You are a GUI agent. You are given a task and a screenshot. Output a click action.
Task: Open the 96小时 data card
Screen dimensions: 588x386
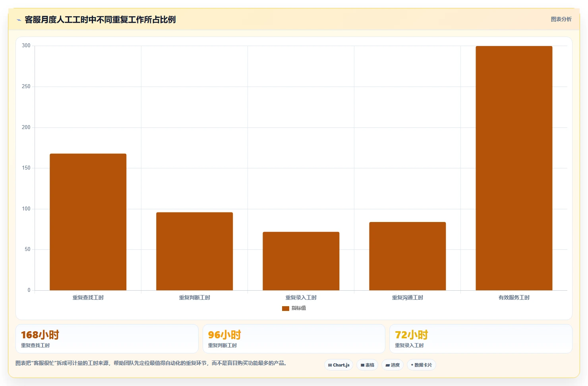[294, 339]
